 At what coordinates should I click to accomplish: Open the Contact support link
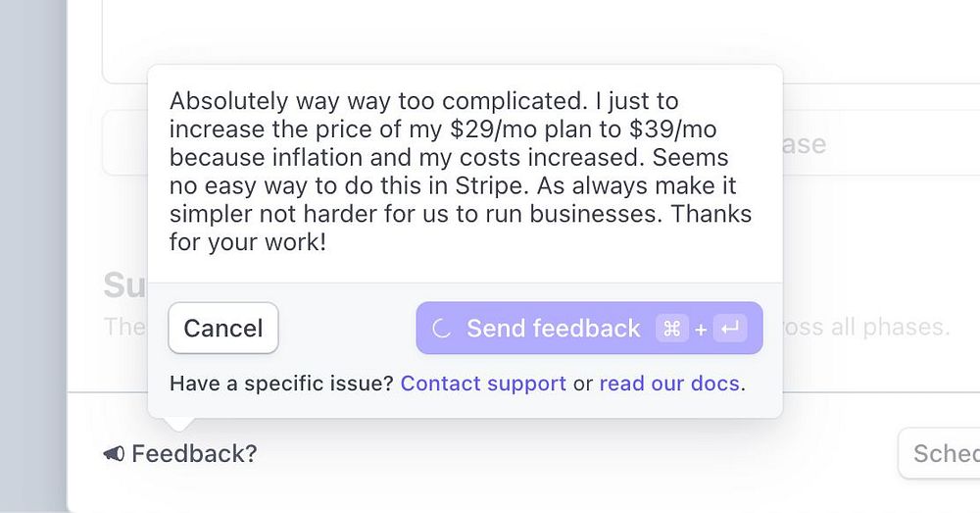483,383
